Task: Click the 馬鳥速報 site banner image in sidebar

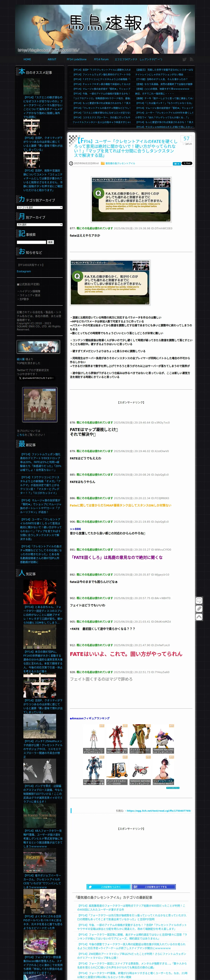Action: (38, 347)
